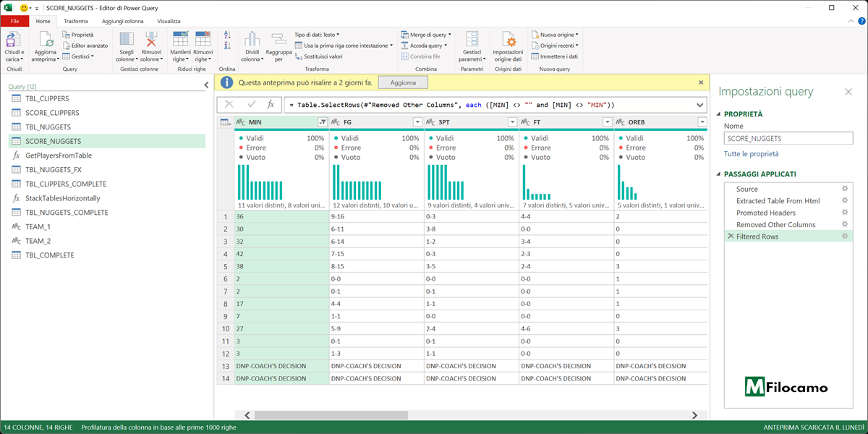This screenshot has height=434, width=868.
Task: Click the Mantieni righe icon
Action: [180, 39]
